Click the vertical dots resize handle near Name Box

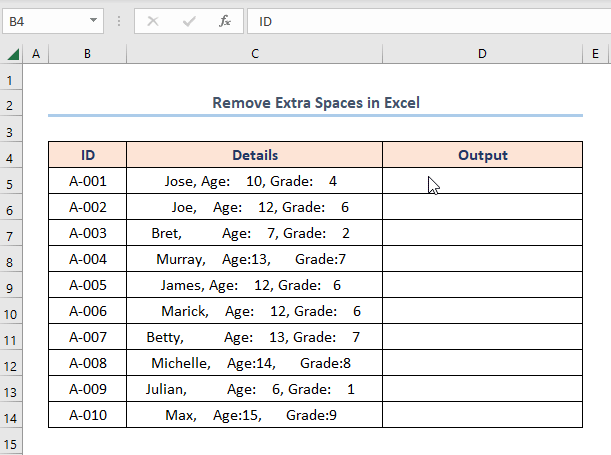coord(119,20)
